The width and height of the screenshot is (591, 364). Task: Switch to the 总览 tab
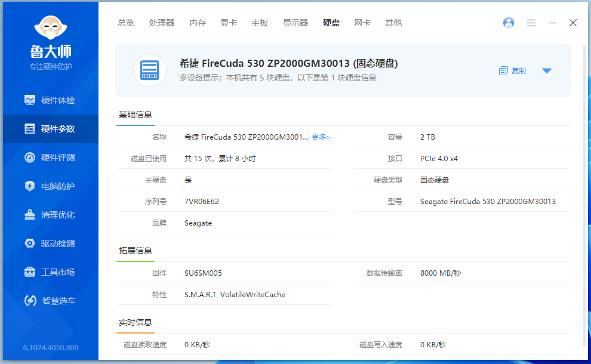coord(125,23)
